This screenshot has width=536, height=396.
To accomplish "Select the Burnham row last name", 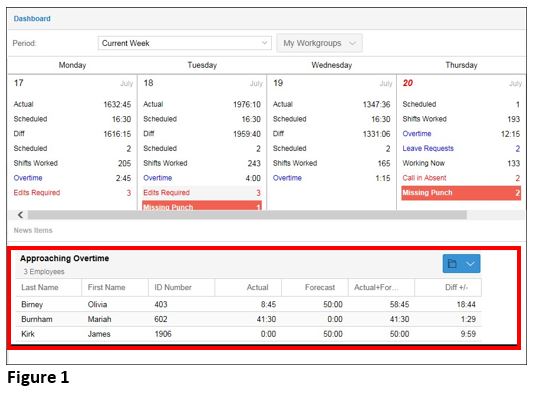I will 37,319.
